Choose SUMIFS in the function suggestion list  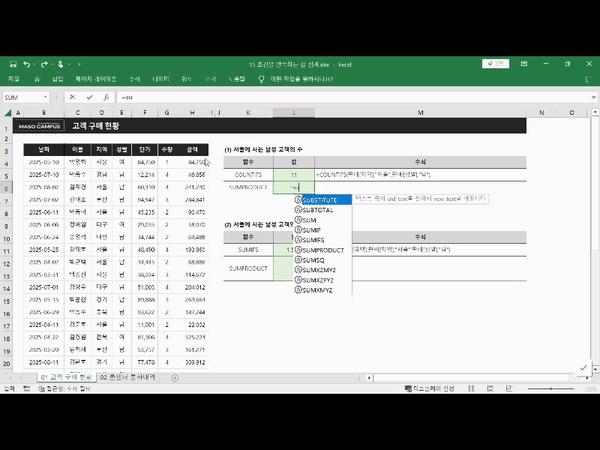point(313,240)
